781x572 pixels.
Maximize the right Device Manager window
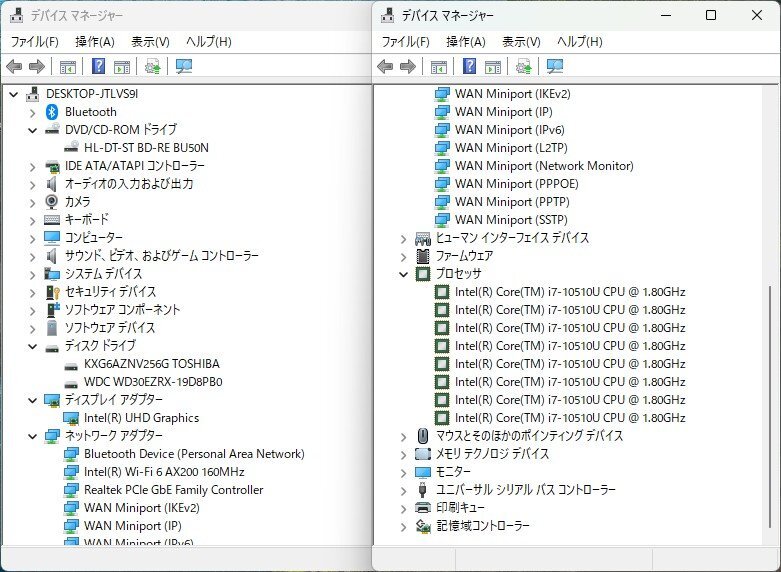pos(711,15)
